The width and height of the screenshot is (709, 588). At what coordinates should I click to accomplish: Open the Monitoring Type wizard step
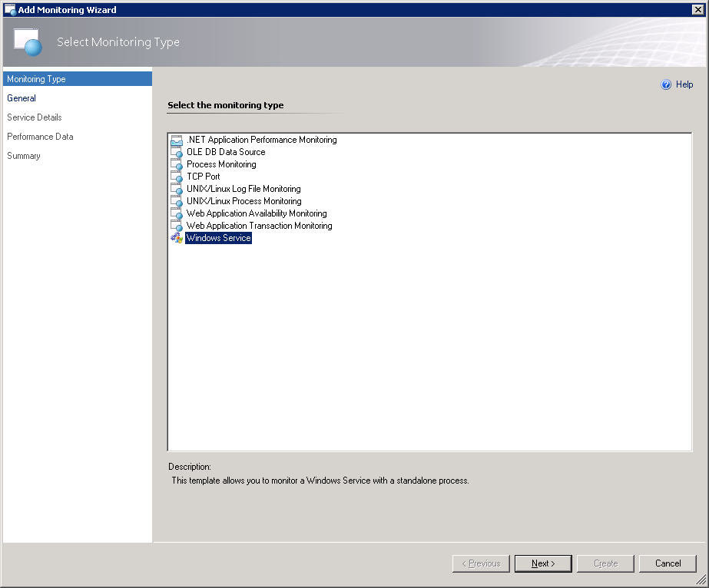tap(36, 79)
